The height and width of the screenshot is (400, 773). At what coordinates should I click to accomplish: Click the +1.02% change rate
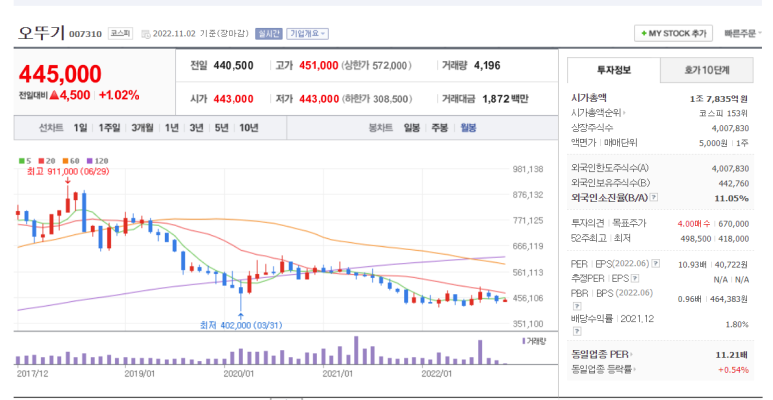tap(119, 95)
